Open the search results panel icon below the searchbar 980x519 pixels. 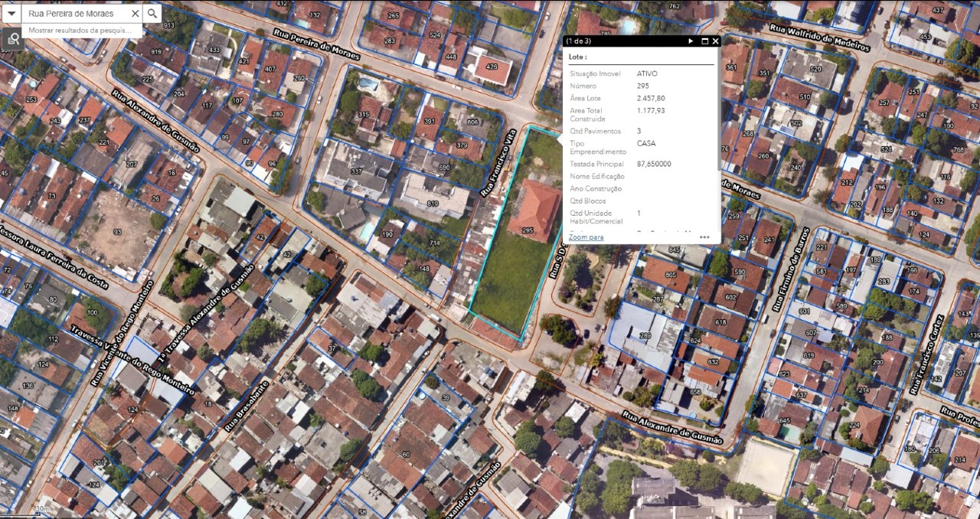pos(14,38)
